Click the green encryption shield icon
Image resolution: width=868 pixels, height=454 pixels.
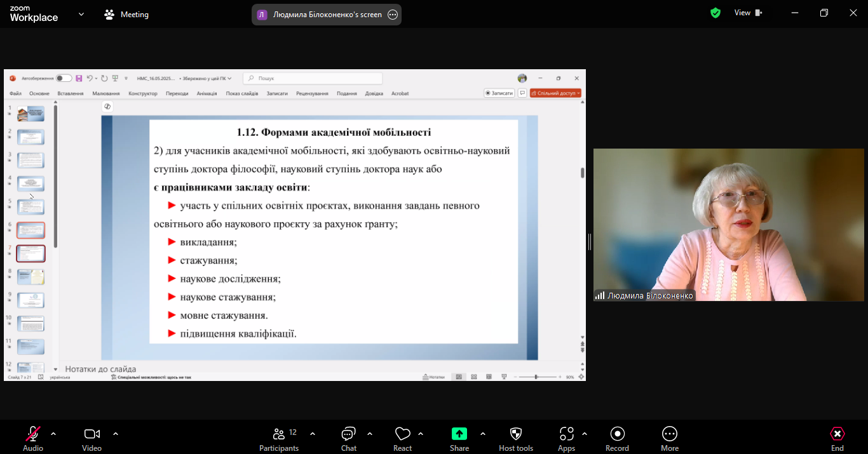tap(715, 13)
